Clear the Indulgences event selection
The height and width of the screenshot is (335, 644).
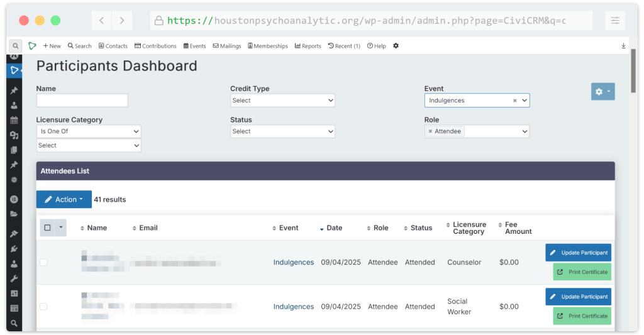click(x=514, y=101)
